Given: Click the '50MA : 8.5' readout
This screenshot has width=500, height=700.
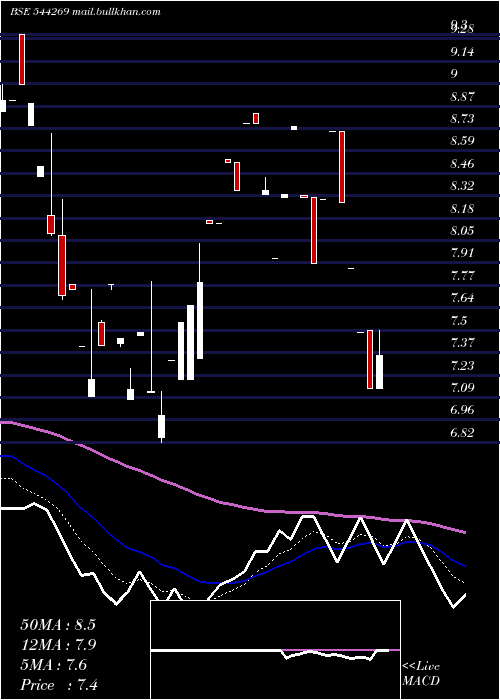Looking at the screenshot, I should click(58, 625).
